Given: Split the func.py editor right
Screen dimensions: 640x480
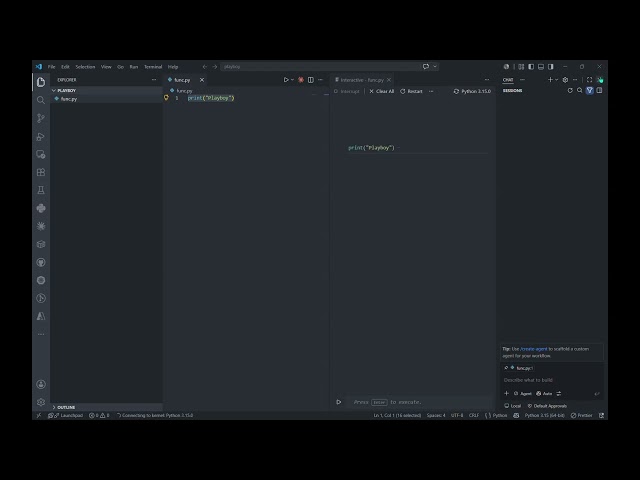Looking at the screenshot, I should (x=311, y=80).
